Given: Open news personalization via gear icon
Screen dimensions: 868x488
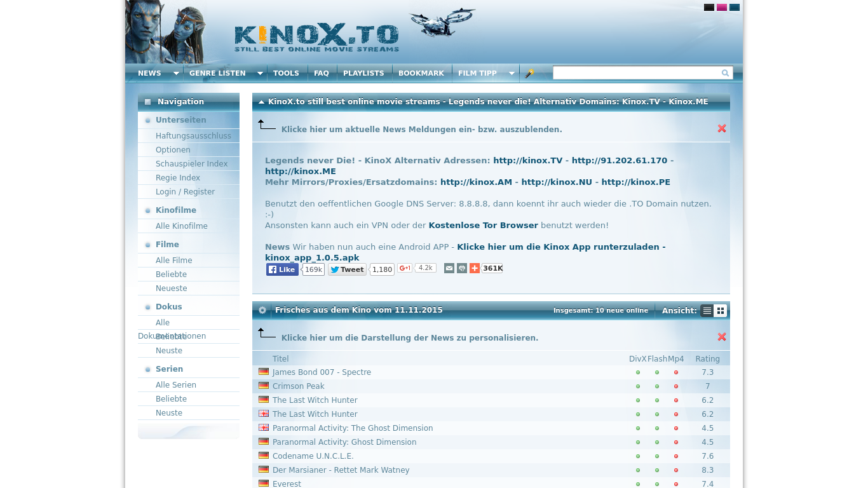Looking at the screenshot, I should pyautogui.click(x=262, y=311).
